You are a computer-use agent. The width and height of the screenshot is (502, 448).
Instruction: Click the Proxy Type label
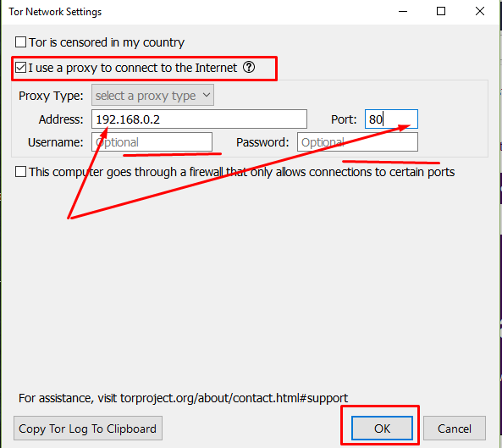click(51, 96)
